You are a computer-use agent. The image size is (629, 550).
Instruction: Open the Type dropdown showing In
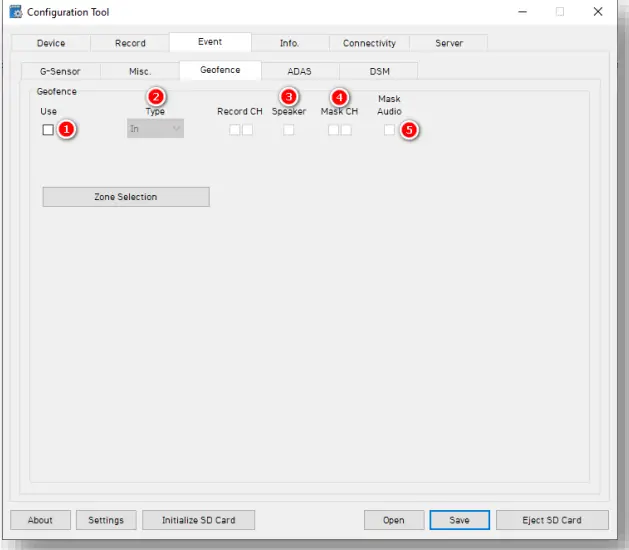coord(156,128)
